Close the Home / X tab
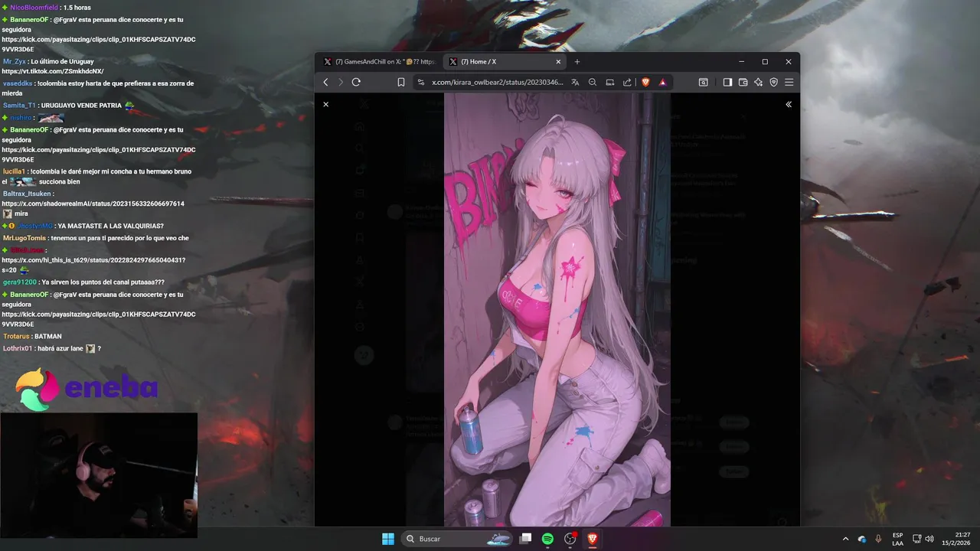The height and width of the screenshot is (551, 980). 558,62
